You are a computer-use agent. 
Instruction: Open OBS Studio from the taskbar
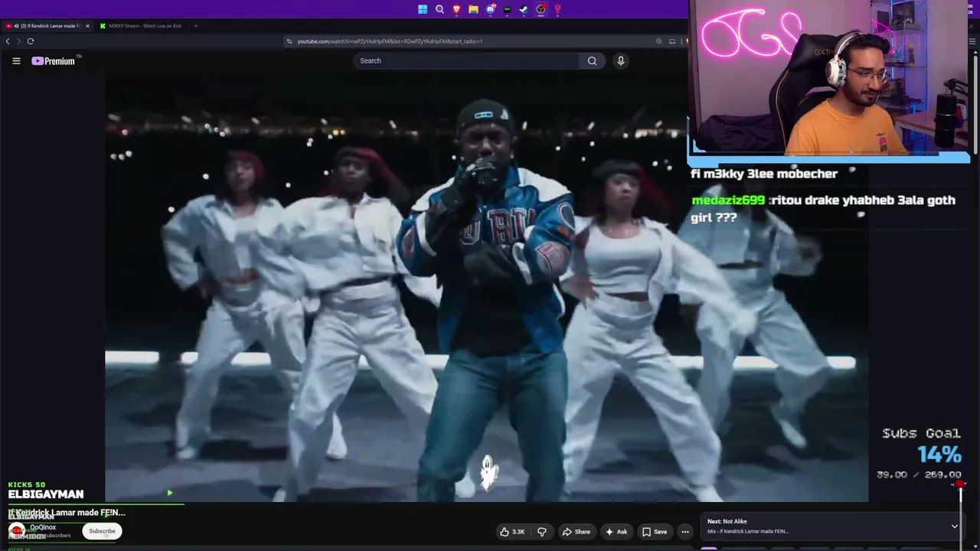point(541,9)
